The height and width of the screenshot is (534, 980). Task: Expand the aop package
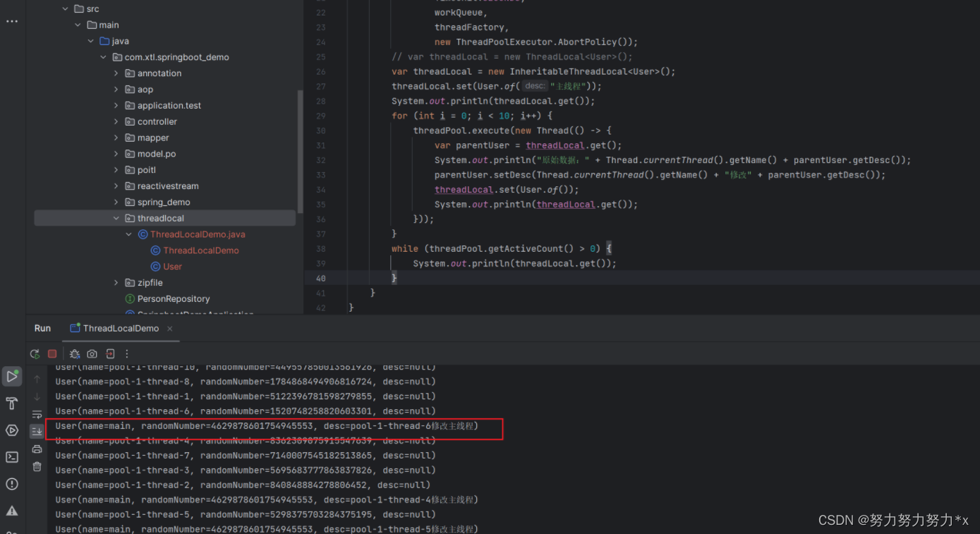click(x=116, y=90)
